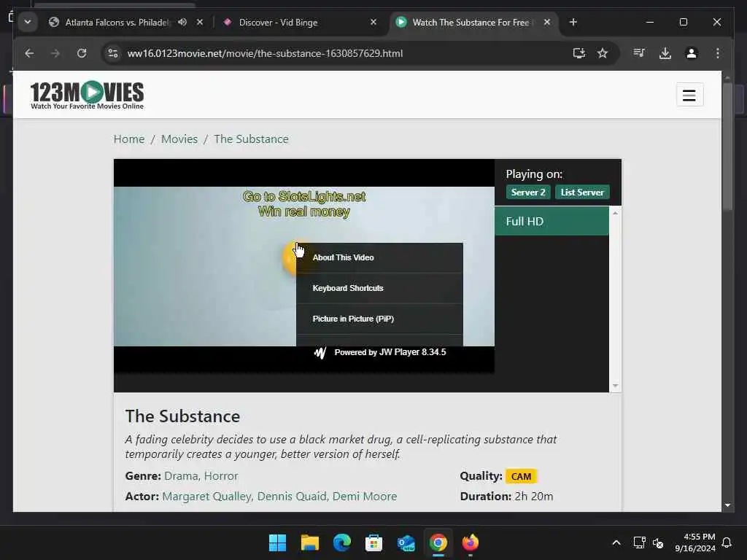Go to Home breadcrumb link
This screenshot has height=560, width=747.
point(129,139)
